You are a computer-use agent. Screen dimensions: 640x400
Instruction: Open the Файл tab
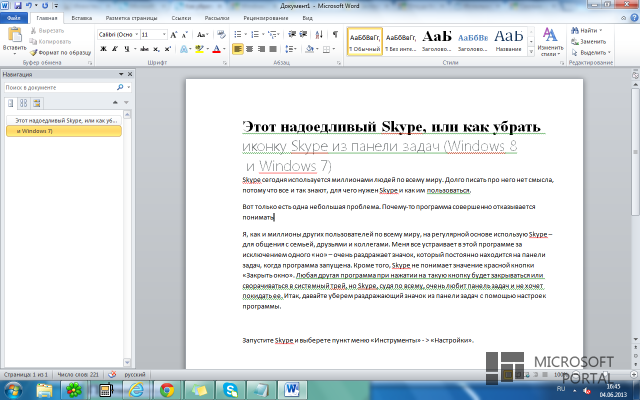tap(14, 18)
